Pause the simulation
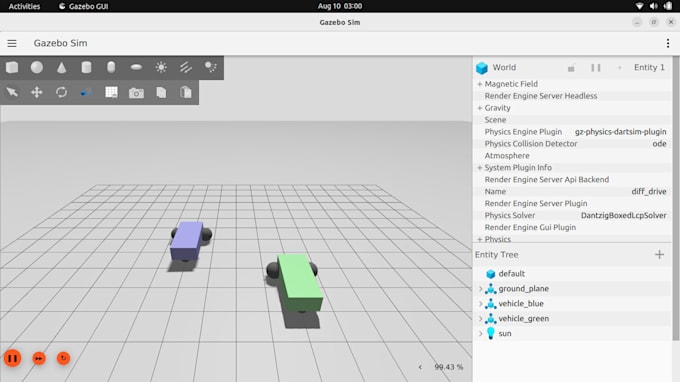The width and height of the screenshot is (680, 382). click(13, 358)
